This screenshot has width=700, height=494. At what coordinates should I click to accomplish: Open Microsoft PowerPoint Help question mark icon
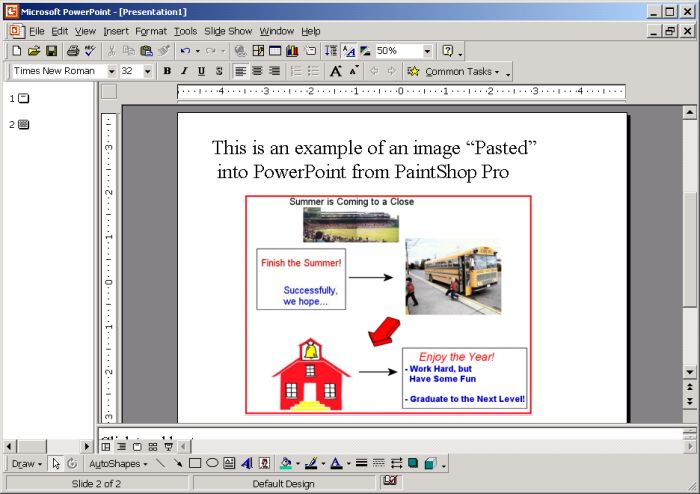coord(447,51)
